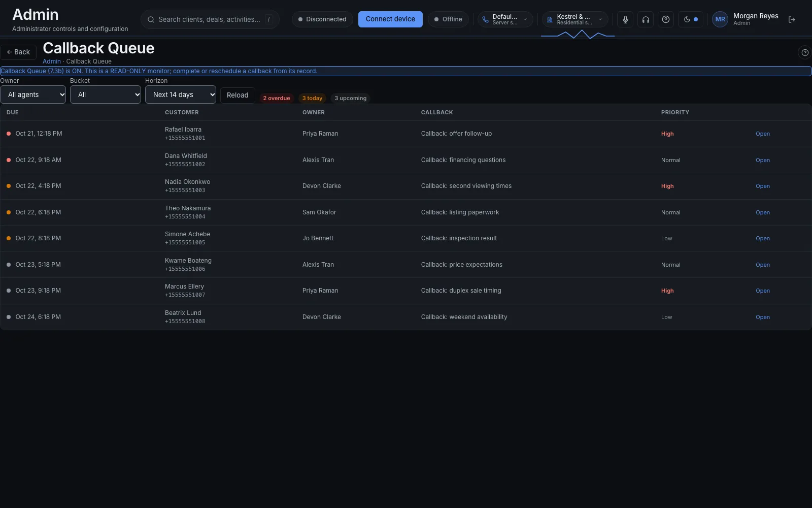The height and width of the screenshot is (508, 812).
Task: Click the headset icon in header
Action: 646,19
